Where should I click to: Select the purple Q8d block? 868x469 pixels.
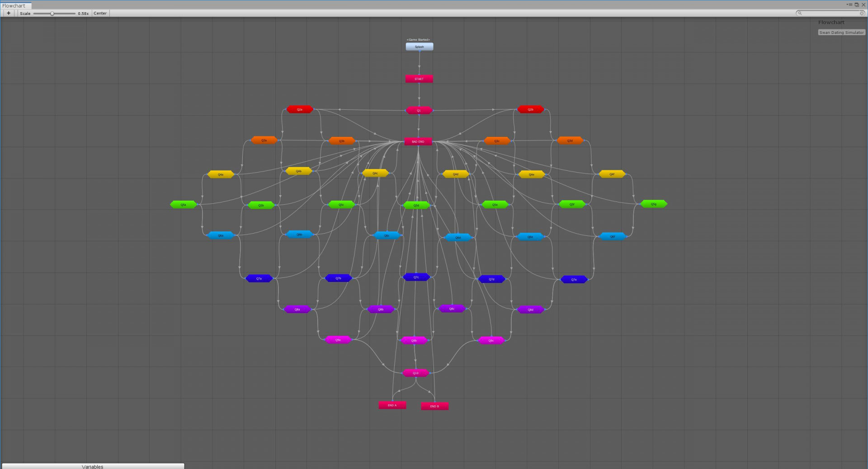[531, 310]
